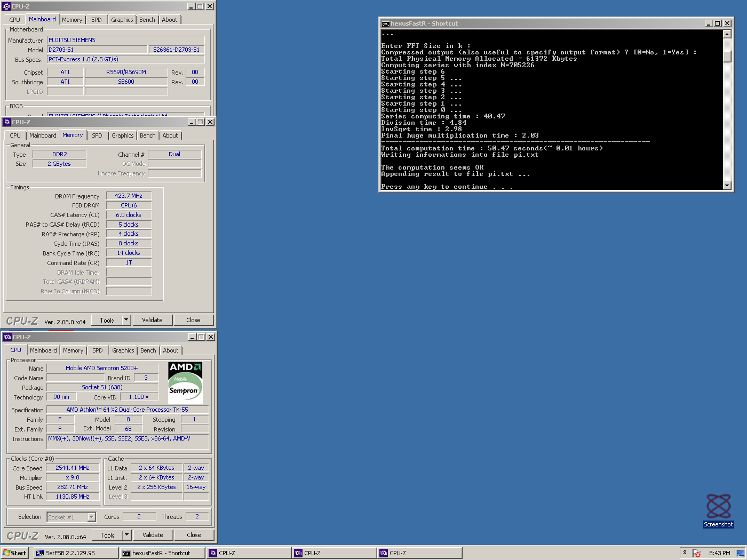
Task: Click the Socket S1 (638) package field
Action: pos(102,387)
